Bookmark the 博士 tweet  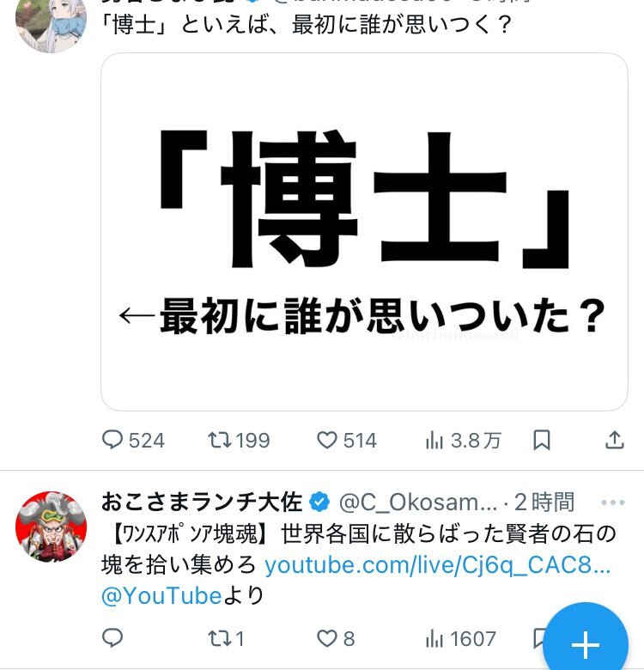point(542,441)
